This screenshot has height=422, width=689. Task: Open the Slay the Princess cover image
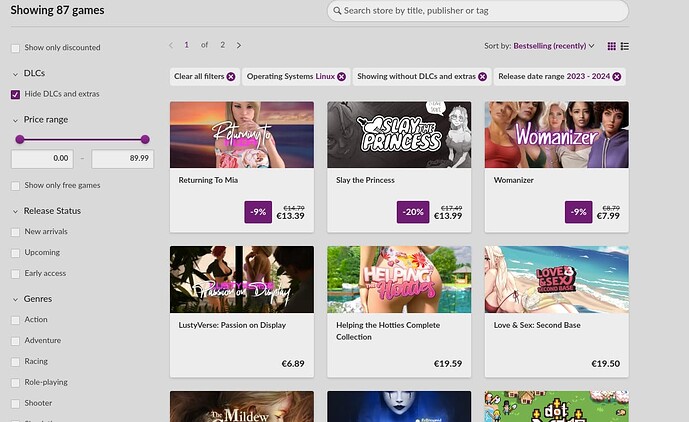399,135
